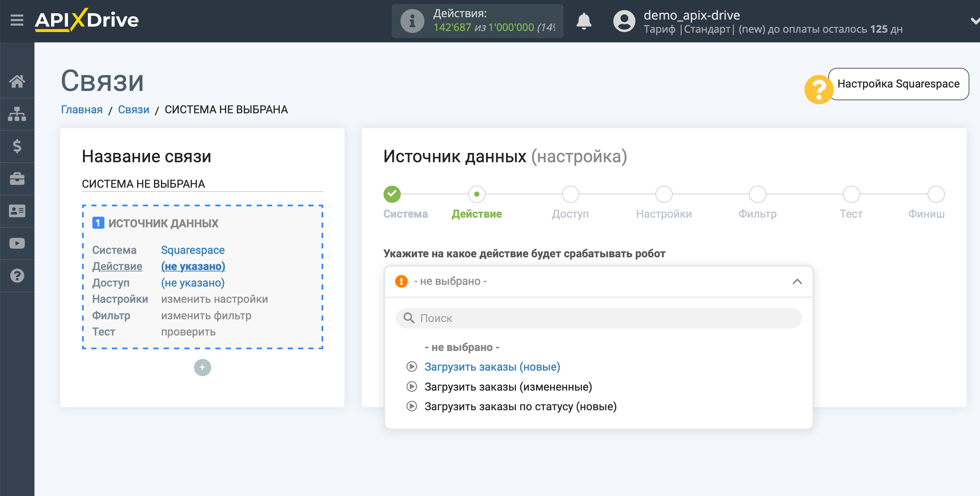Click the ИСТОЧНИК ДАННЫХ block number icon
Image resolution: width=980 pixels, height=496 pixels.
[x=98, y=223]
